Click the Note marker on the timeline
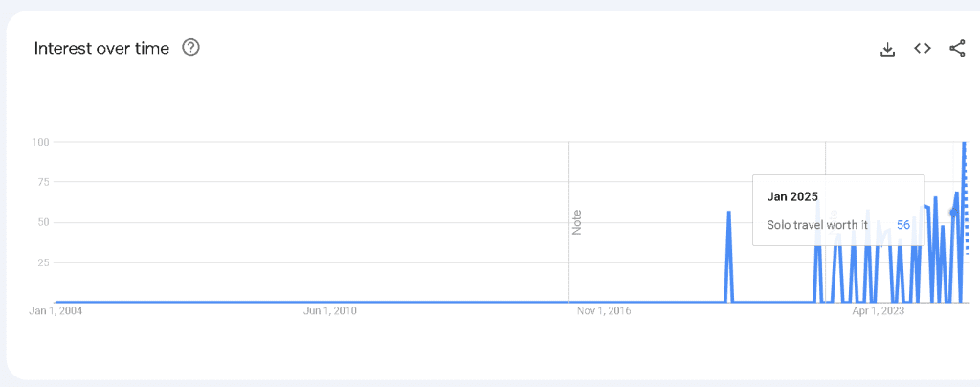Viewport: 980px width, 387px height. click(x=576, y=222)
